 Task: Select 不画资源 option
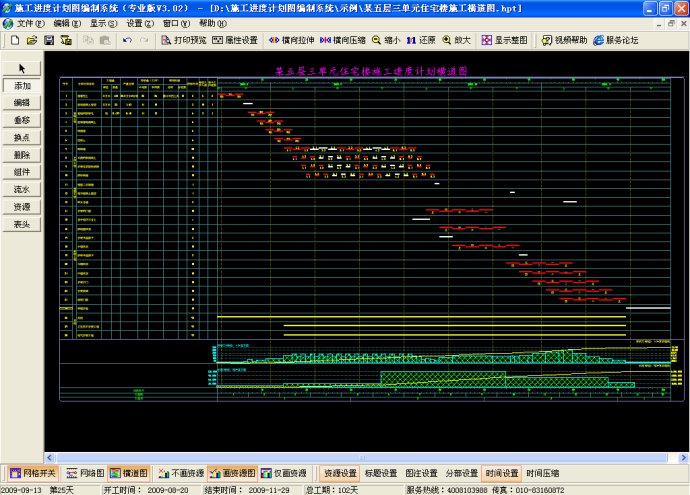pos(181,473)
